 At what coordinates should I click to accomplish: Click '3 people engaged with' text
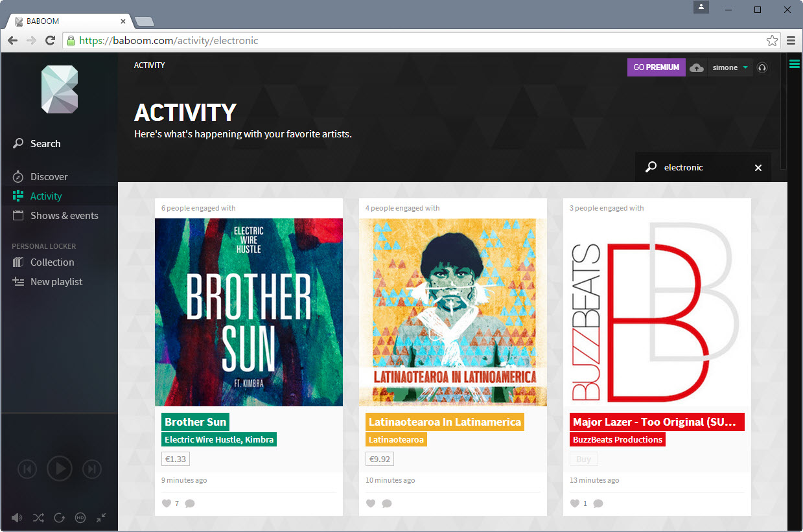coord(607,208)
